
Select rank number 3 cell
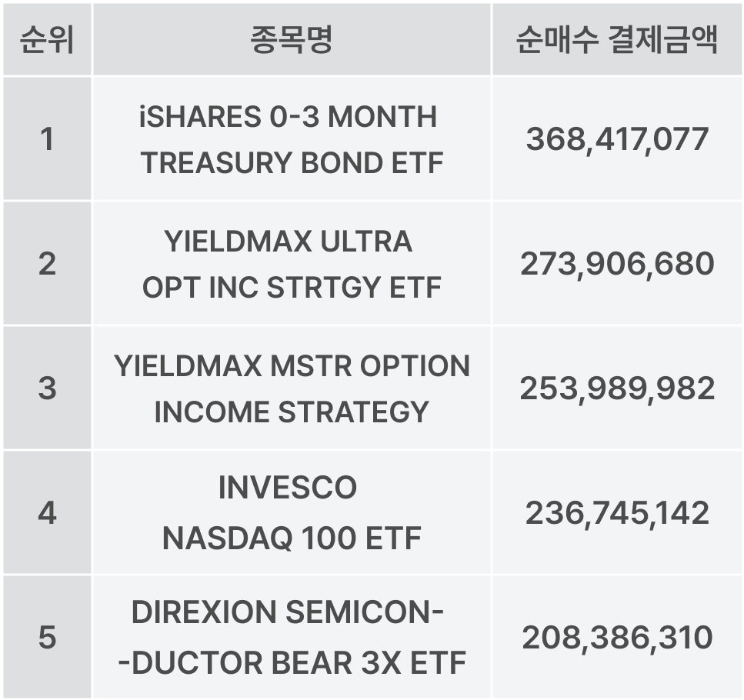[x=47, y=388]
